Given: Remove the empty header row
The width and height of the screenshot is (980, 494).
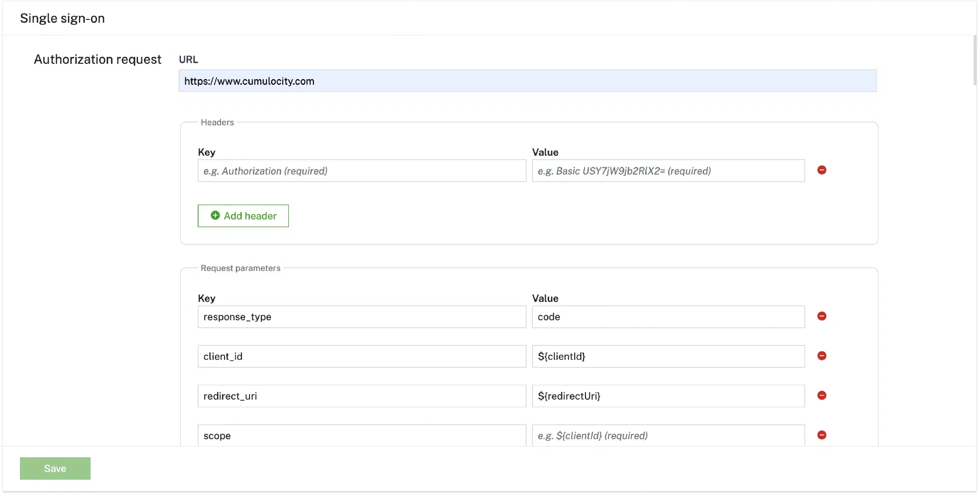Looking at the screenshot, I should click(x=821, y=170).
